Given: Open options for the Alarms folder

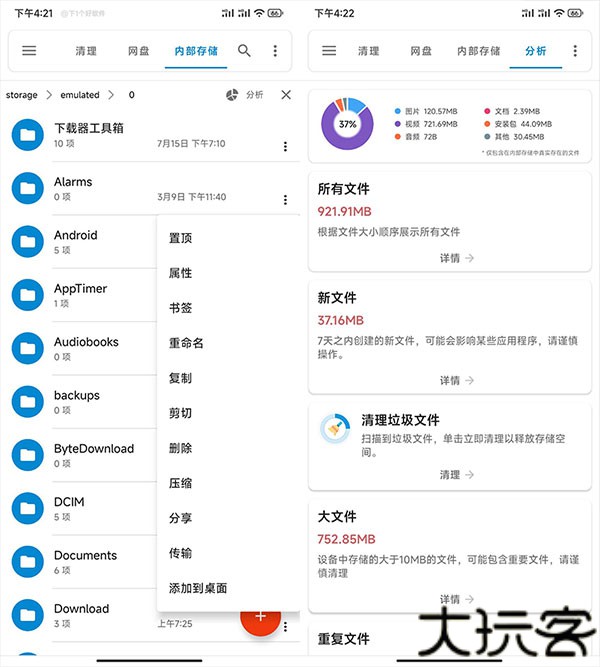Looking at the screenshot, I should click(286, 200).
